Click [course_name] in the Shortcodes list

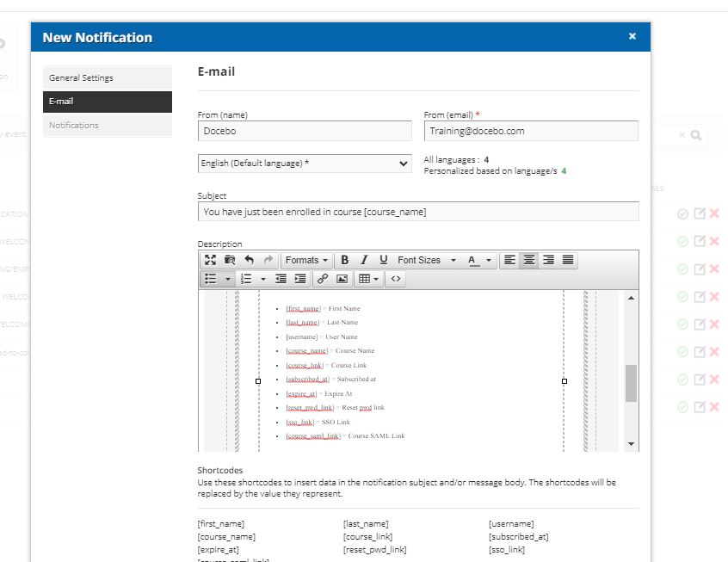[x=226, y=537]
